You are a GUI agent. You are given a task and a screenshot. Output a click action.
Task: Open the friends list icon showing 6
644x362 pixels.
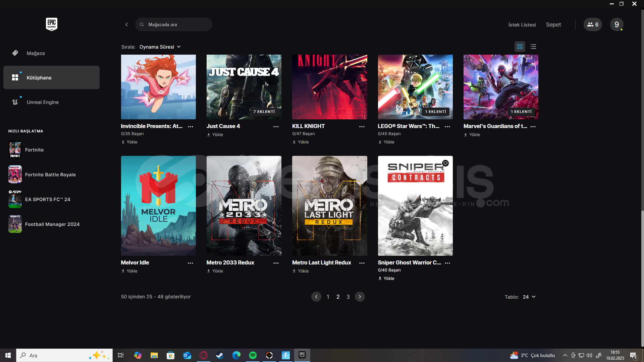[593, 24]
